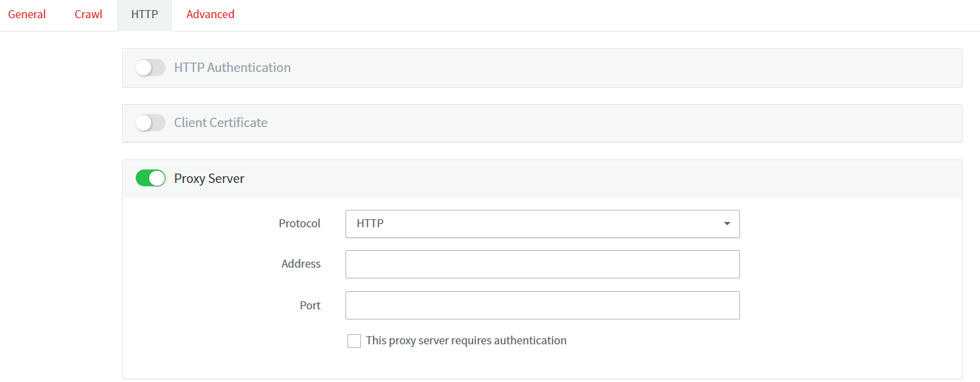This screenshot has width=980, height=382.
Task: Click the Protocol field label
Action: click(300, 223)
